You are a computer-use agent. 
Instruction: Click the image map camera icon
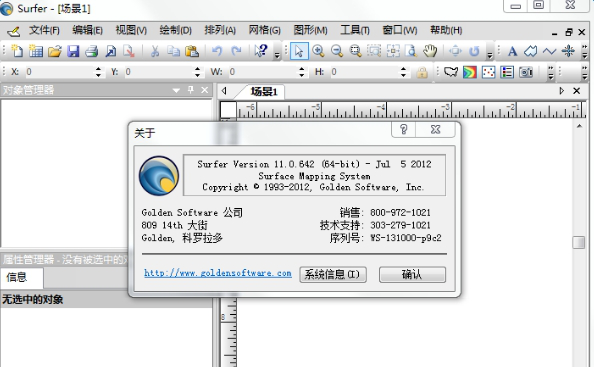coord(526,72)
